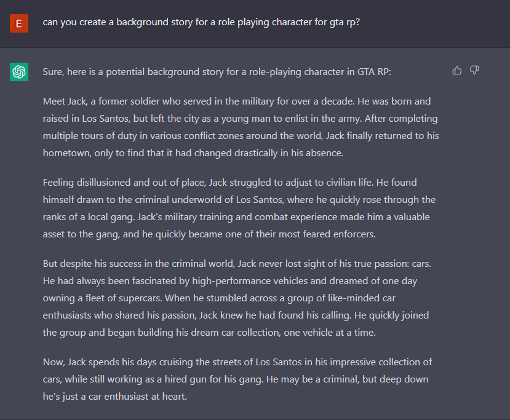Click the paragraph about Jack's car passion
The width and height of the screenshot is (510, 420).
pos(240,298)
